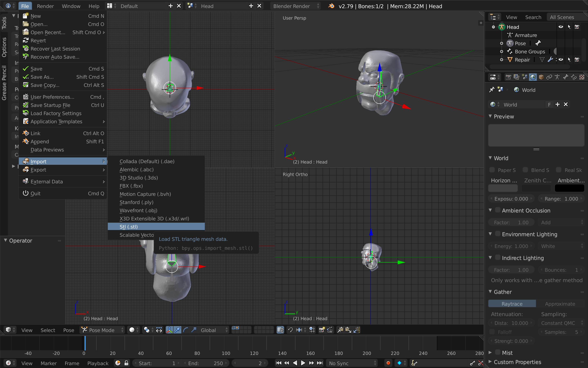
Task: Play the animation in reverse
Action: tap(295, 363)
